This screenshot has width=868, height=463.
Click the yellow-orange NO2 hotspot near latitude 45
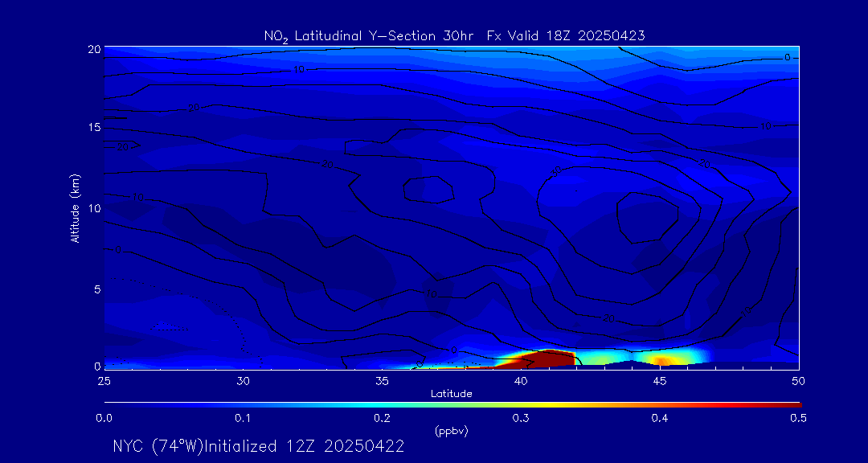tap(662, 361)
